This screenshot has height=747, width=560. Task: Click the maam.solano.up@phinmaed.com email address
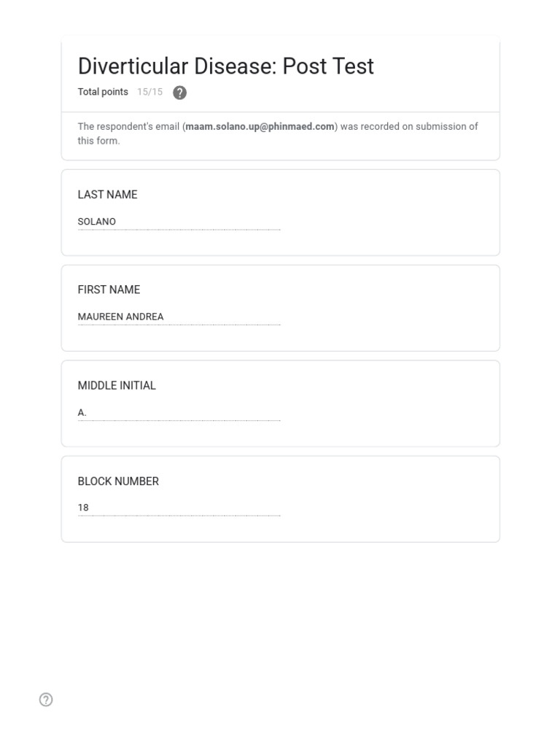click(x=260, y=126)
